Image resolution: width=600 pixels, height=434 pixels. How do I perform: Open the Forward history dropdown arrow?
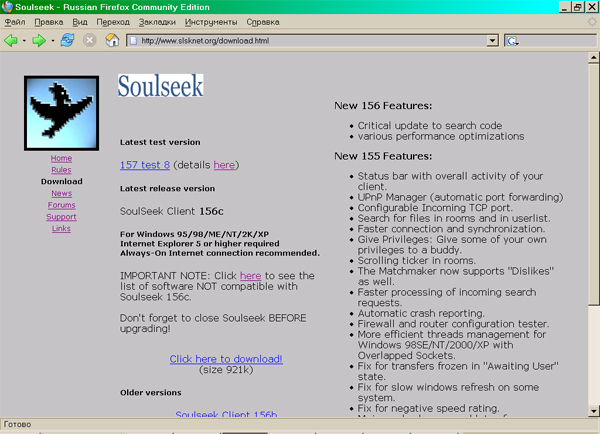pos(53,41)
